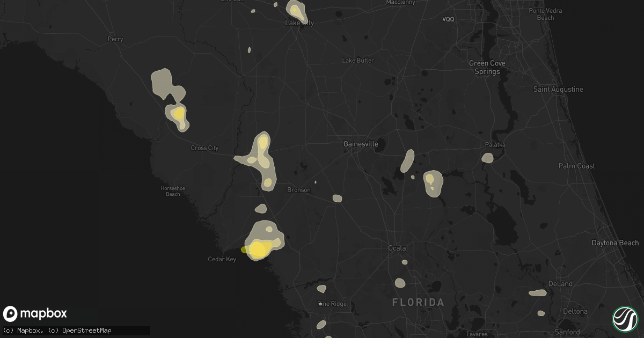Click the Cedar Key label

click(222, 259)
